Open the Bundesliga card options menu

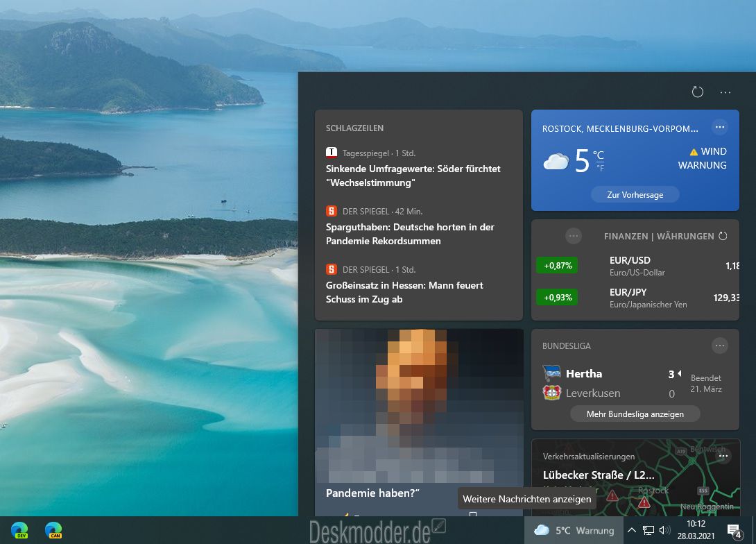tap(720, 346)
